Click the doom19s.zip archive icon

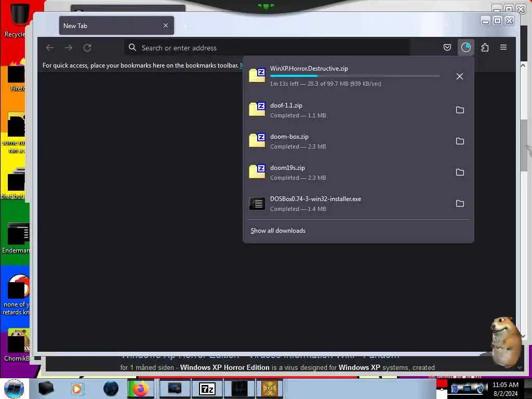(257, 171)
